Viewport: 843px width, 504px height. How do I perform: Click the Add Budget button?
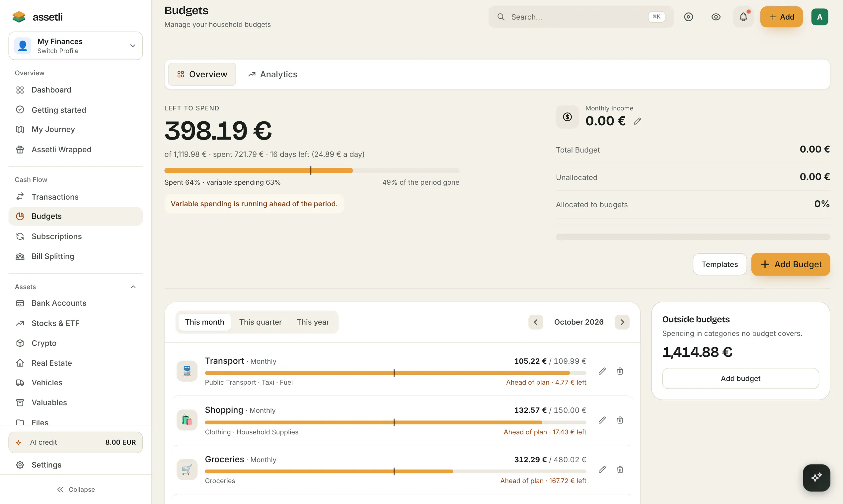click(791, 264)
